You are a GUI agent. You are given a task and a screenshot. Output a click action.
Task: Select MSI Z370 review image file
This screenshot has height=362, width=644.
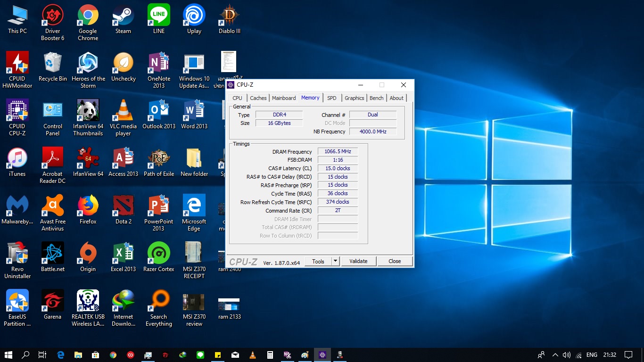tap(194, 308)
